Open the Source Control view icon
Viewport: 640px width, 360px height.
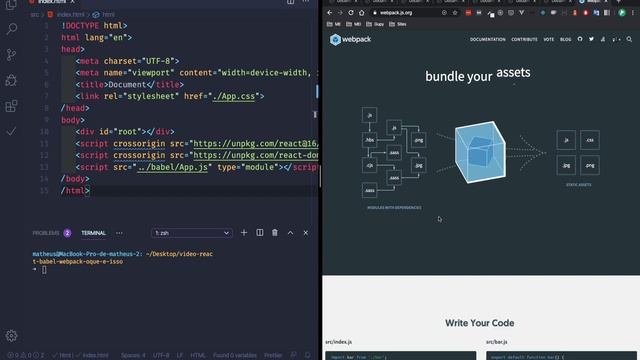pos(11,54)
